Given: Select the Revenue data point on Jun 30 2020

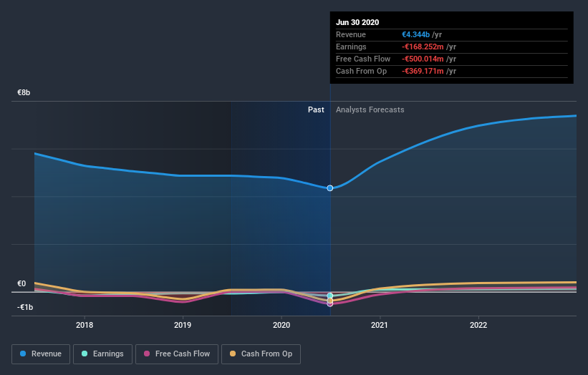Looking at the screenshot, I should pos(330,188).
